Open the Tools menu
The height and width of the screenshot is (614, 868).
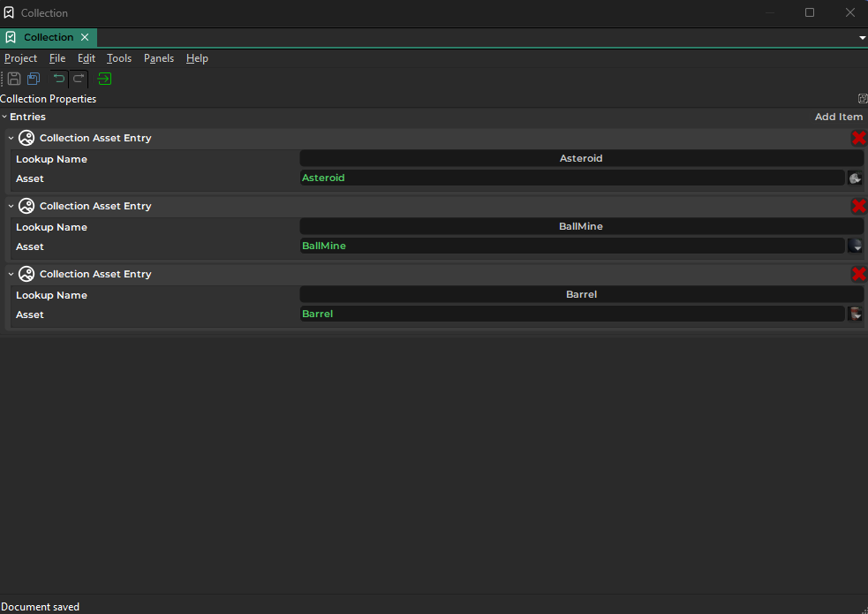click(x=118, y=58)
